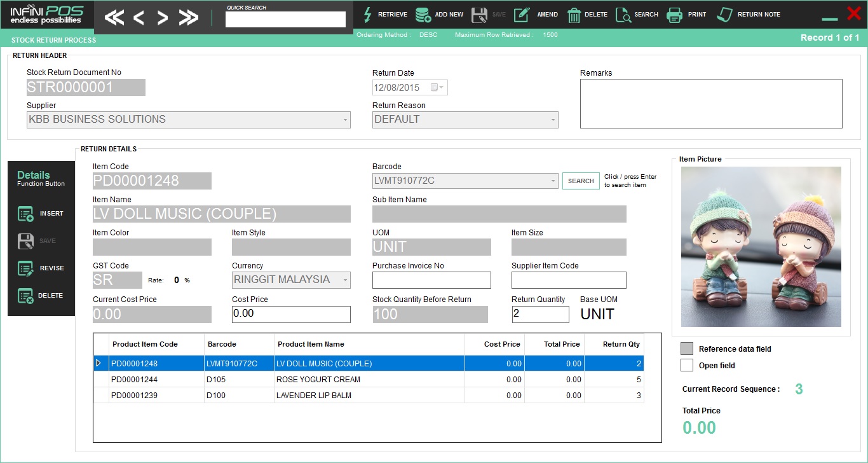Open the Return Reason dropdown
Viewport: 868px width, 463px height.
(553, 120)
